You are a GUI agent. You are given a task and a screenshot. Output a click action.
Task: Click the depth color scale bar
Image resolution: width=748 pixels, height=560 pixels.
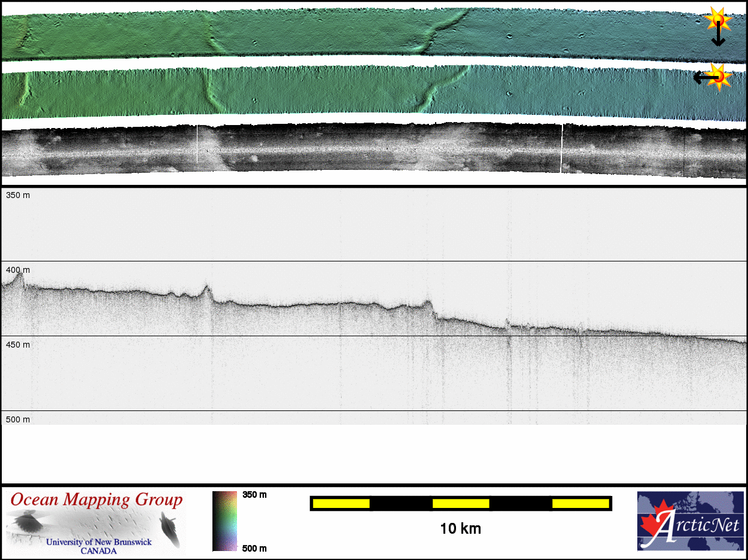[224, 521]
